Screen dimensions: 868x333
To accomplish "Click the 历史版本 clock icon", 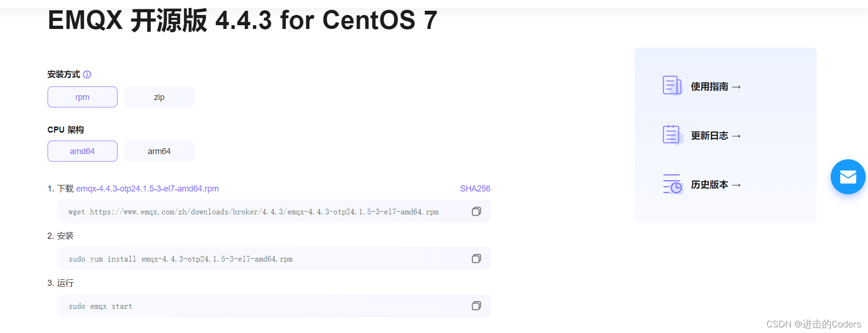I will (x=673, y=184).
